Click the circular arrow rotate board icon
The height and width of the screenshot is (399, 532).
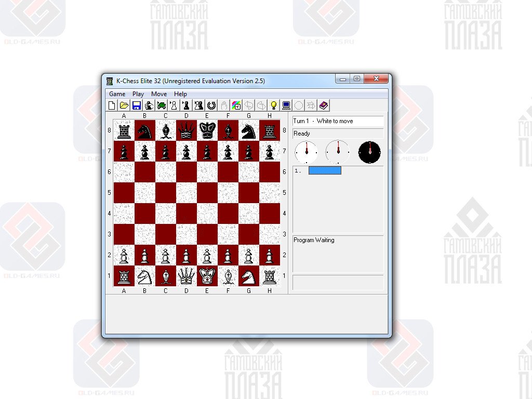pyautogui.click(x=211, y=105)
